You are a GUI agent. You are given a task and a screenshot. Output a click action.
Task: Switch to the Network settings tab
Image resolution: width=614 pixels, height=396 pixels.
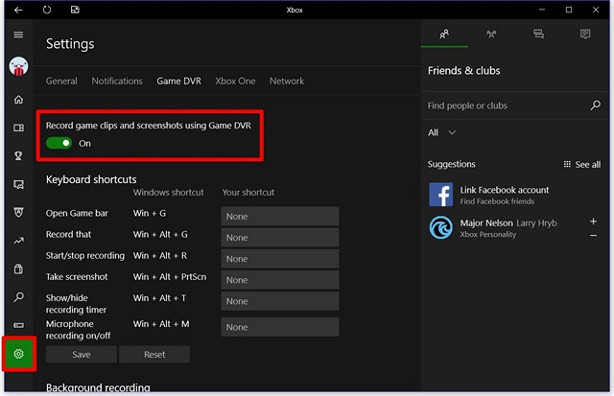(x=286, y=81)
